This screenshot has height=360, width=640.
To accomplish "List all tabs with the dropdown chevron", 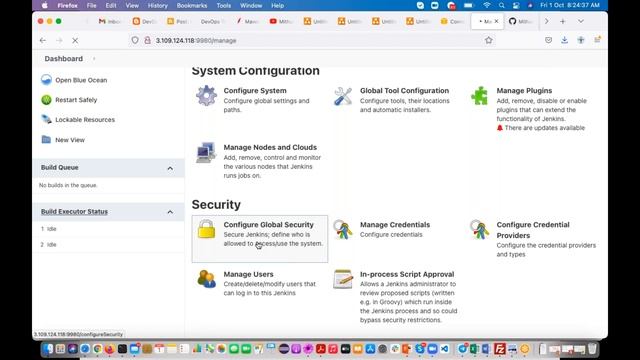I will pyautogui.click(x=580, y=21).
